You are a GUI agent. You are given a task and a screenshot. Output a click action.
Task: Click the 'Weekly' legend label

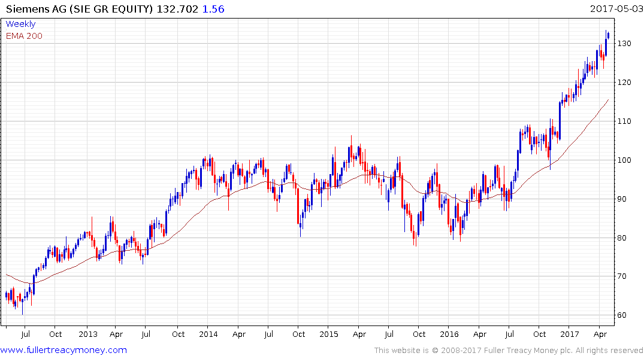pos(20,24)
